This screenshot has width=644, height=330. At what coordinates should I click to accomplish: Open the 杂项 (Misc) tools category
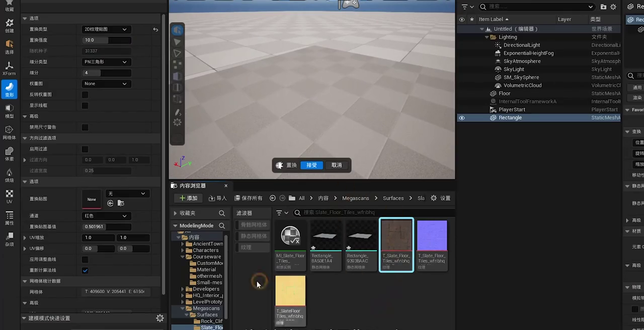click(x=9, y=239)
